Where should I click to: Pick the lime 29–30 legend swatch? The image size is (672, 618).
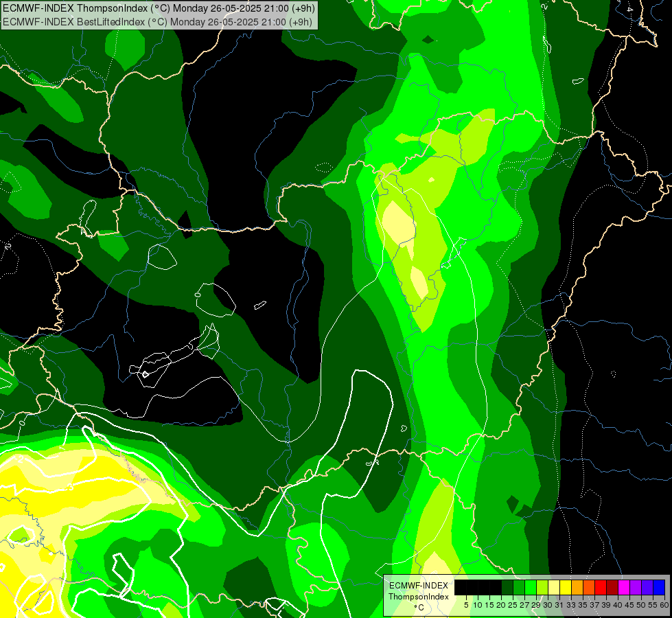pyautogui.click(x=542, y=587)
